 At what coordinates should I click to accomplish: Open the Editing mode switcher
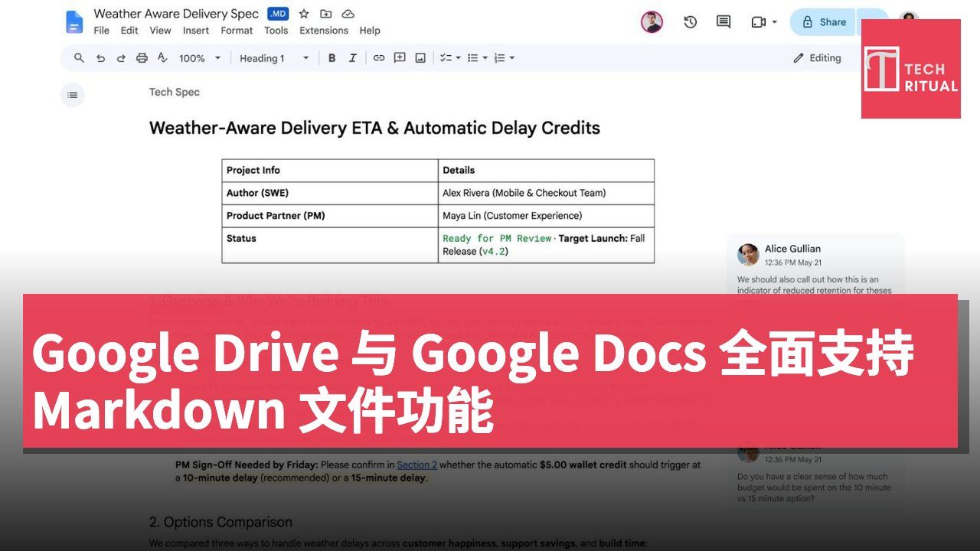(817, 58)
